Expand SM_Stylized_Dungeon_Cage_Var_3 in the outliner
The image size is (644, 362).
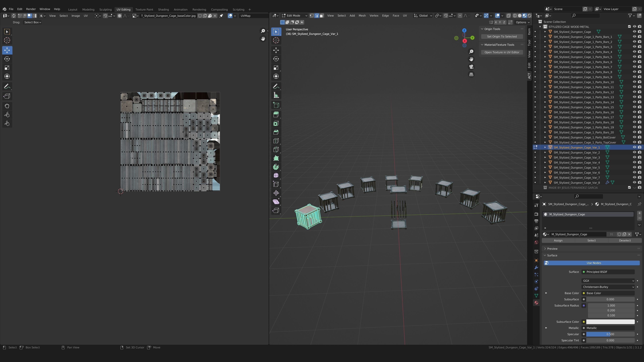545,157
